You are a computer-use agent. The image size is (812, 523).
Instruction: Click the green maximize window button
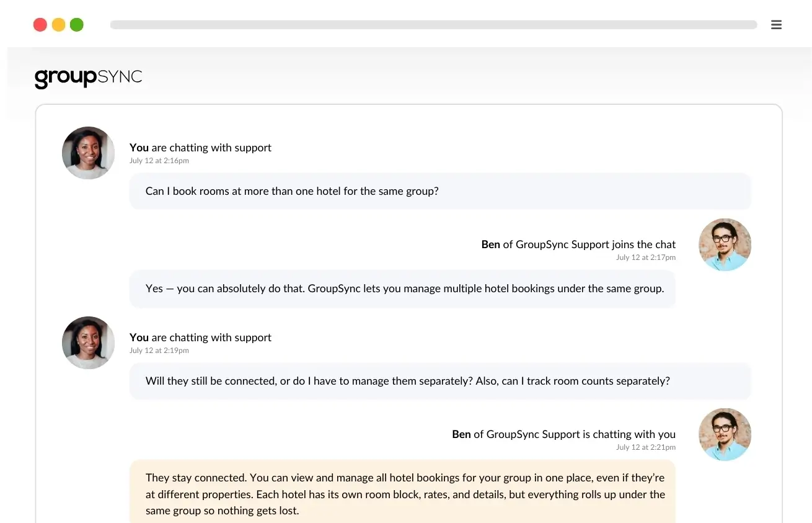[x=77, y=25]
